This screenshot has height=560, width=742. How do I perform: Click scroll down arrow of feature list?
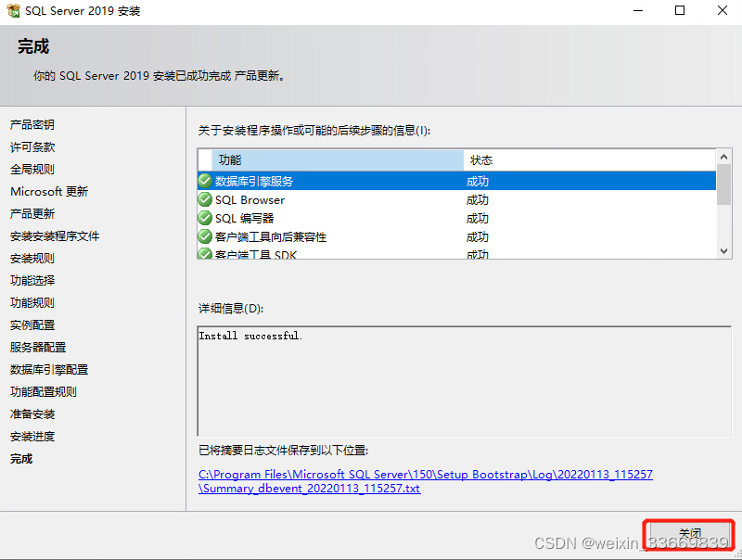click(x=723, y=251)
